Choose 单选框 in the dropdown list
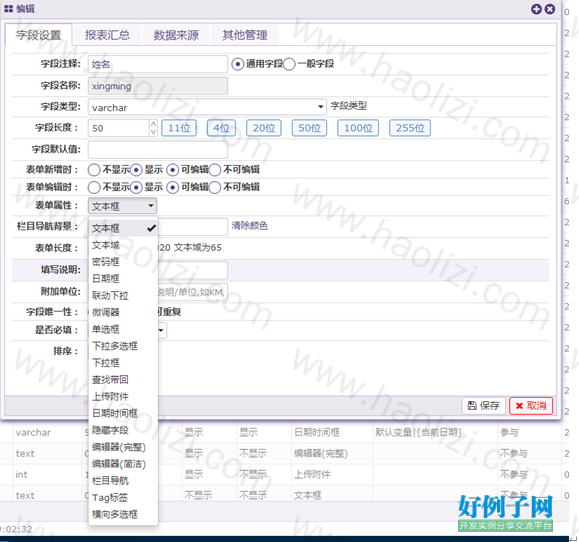 point(123,329)
